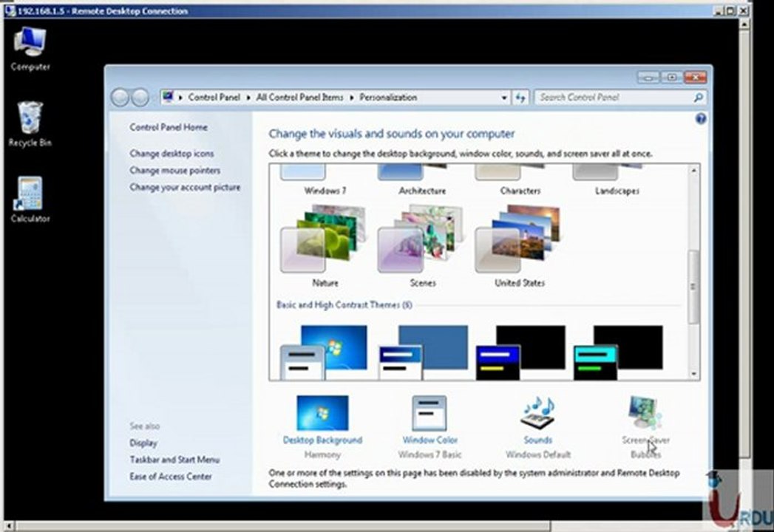Expand the arrow after Control Panel breadcrumb

(x=248, y=98)
